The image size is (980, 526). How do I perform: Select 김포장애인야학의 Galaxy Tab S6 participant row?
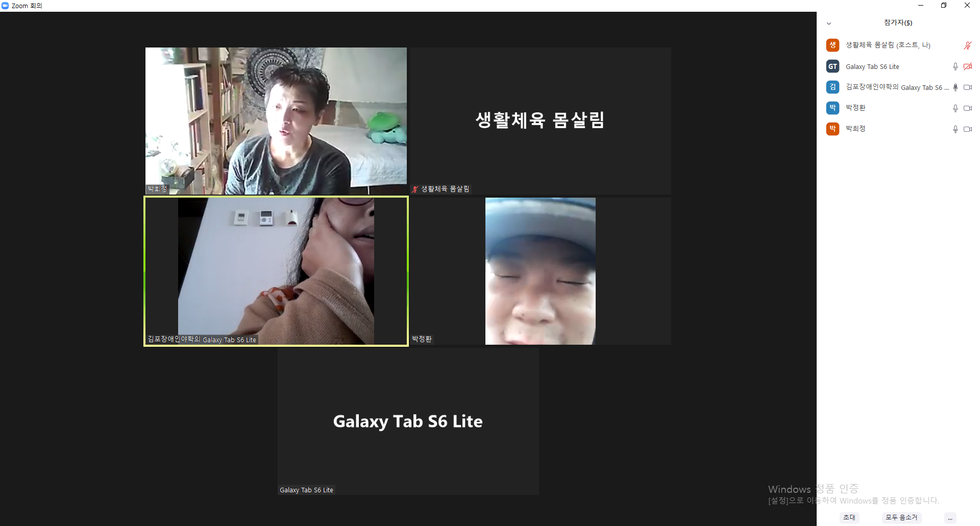point(898,87)
